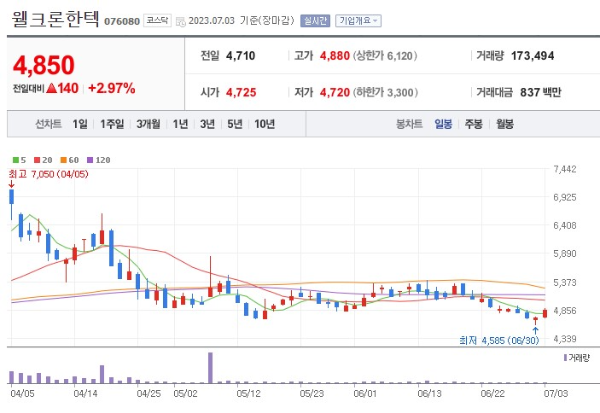This screenshot has width=600, height=413.
Task: Click the stock name 웰크론한텍
Action: [55, 19]
